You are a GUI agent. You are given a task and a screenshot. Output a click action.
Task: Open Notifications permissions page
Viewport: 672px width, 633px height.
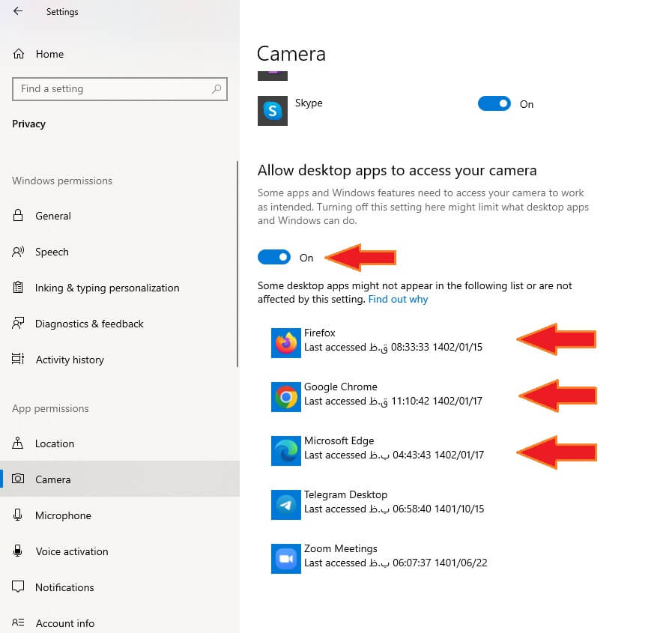point(64,587)
